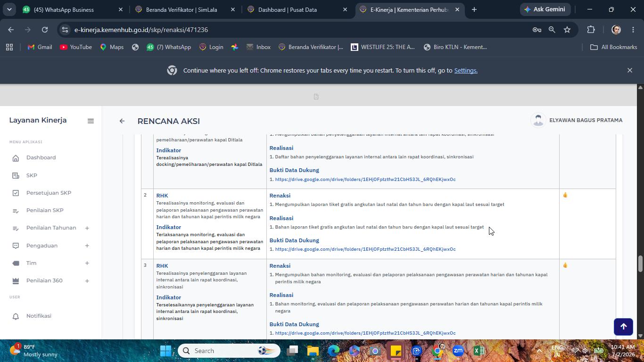The image size is (644, 362).
Task: Click the password key icon in address bar
Action: tap(537, 30)
